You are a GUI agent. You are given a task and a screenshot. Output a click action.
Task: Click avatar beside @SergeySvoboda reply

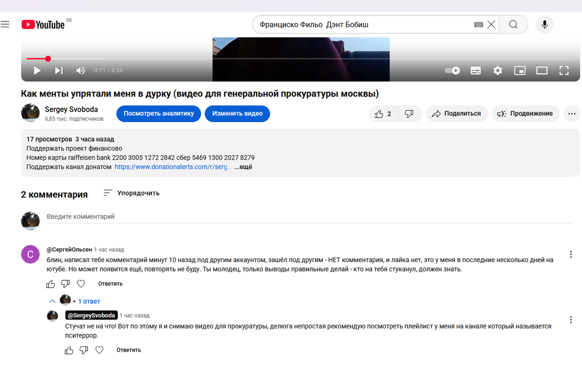coord(52,316)
